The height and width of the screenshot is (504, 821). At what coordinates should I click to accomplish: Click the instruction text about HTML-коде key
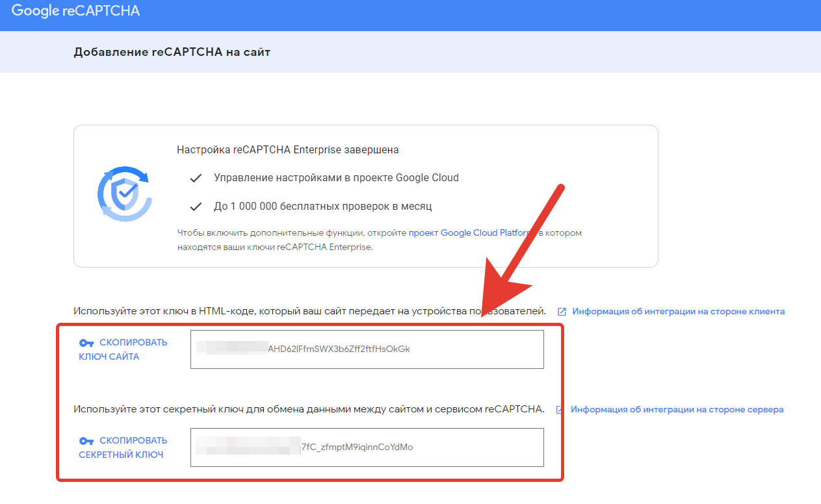pos(309,311)
